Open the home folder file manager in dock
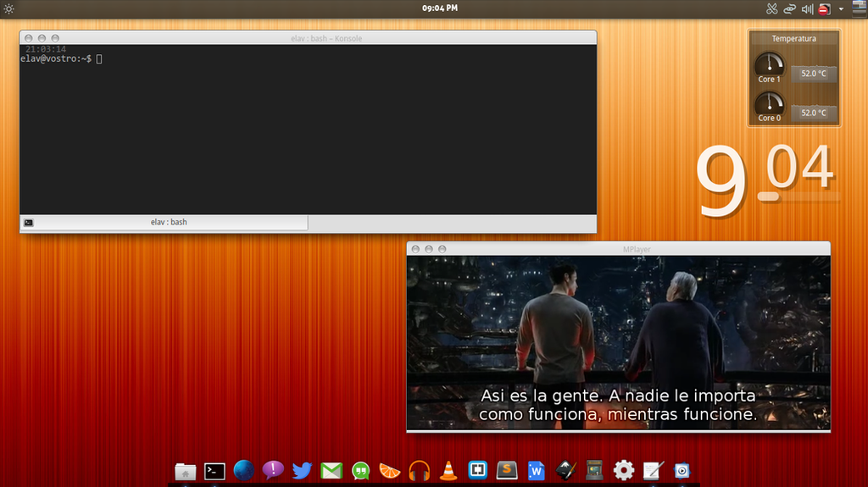Image resolution: width=868 pixels, height=487 pixels. [x=186, y=471]
